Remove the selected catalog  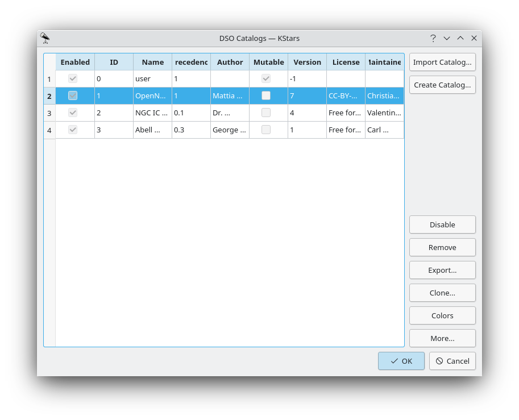click(442, 247)
